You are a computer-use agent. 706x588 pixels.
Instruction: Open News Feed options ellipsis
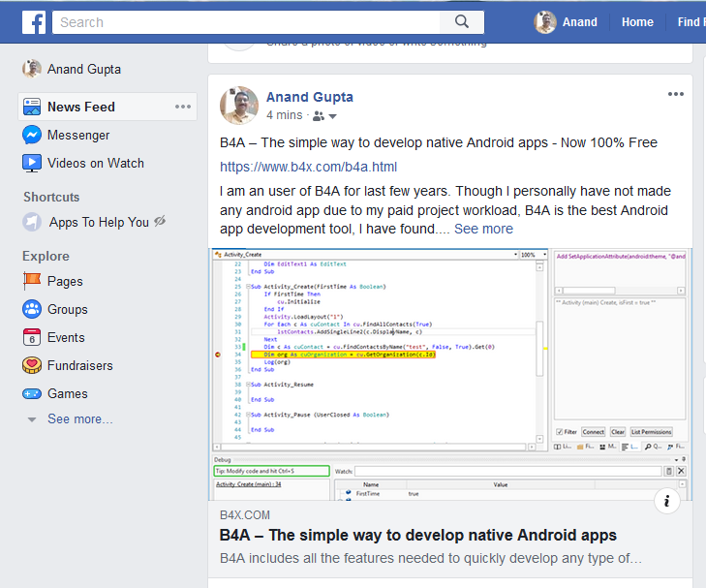[183, 107]
